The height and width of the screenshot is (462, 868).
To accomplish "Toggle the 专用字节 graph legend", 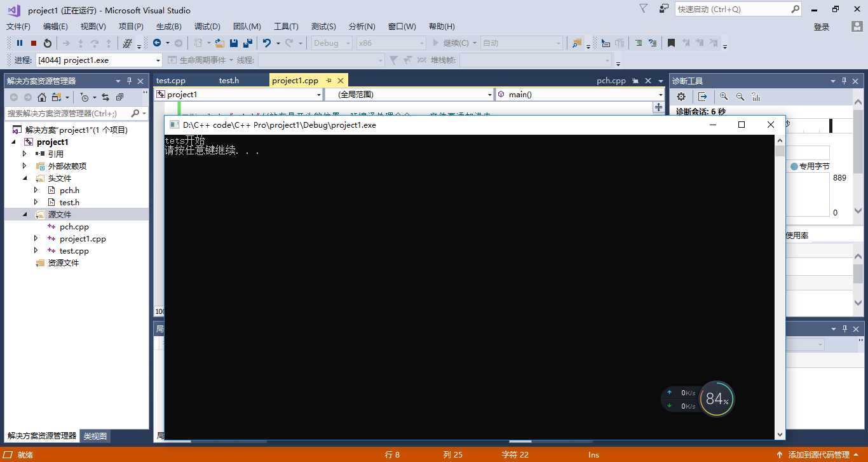I will 810,166.
